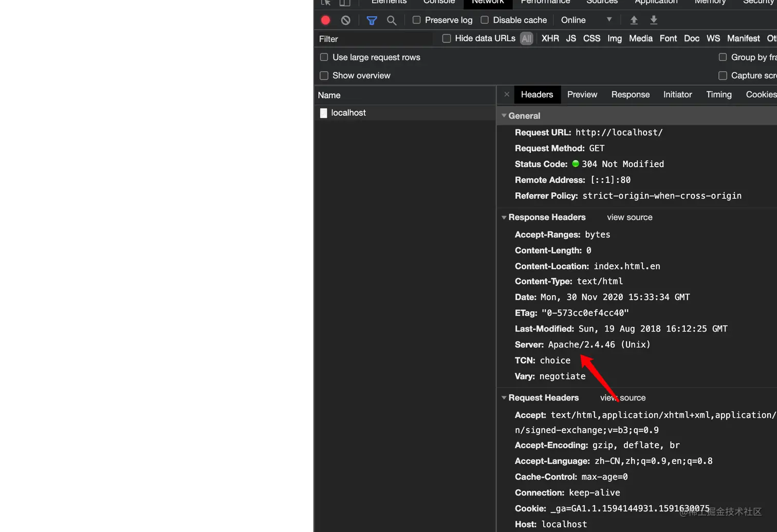The height and width of the screenshot is (532, 777).
Task: Click the Content-Type text/html value
Action: tap(600, 281)
